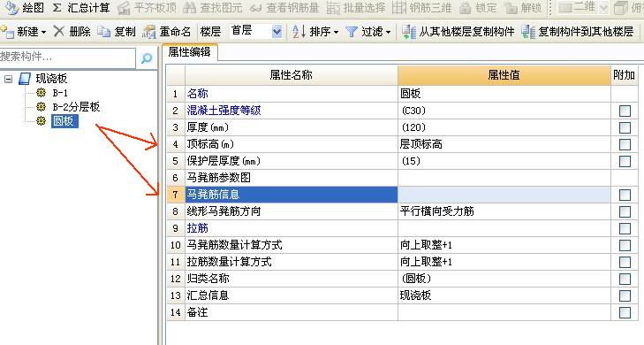The width and height of the screenshot is (644, 345).
Task: Open the 楼层 首层 floor dropdown
Action: [x=277, y=31]
